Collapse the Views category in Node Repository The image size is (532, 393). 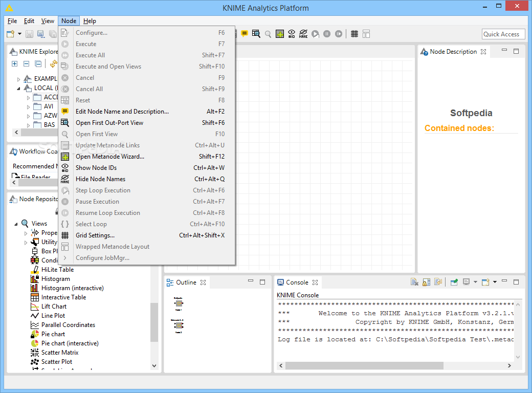(16, 224)
